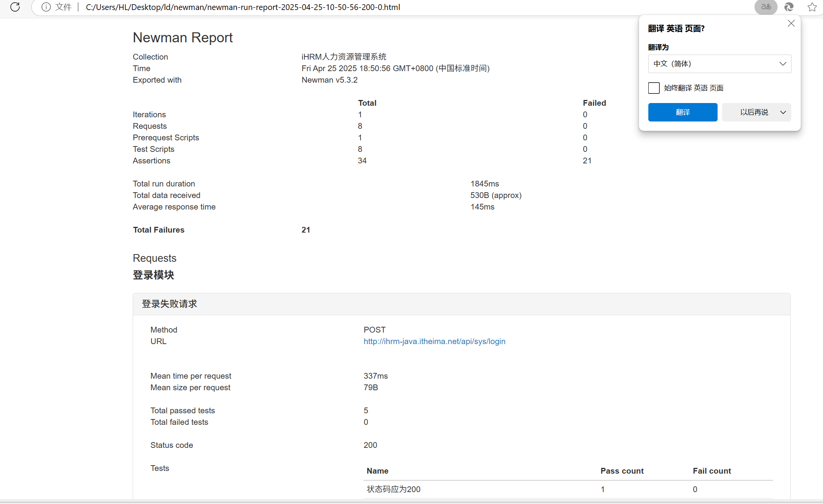Open the site information icon
This screenshot has width=823, height=504.
click(46, 7)
